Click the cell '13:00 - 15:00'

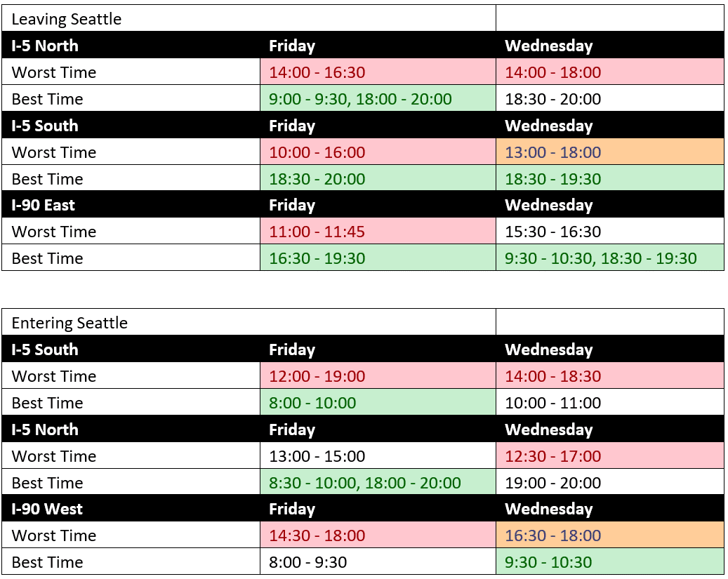coord(378,455)
